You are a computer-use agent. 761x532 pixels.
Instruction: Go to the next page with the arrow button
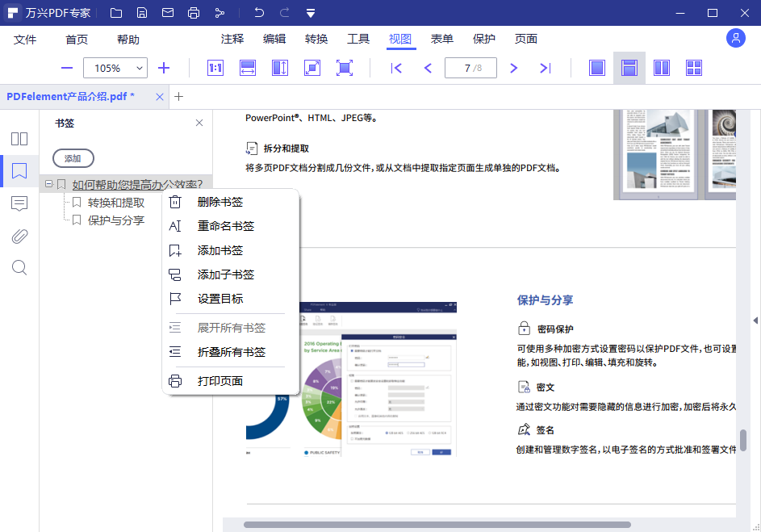pos(513,68)
